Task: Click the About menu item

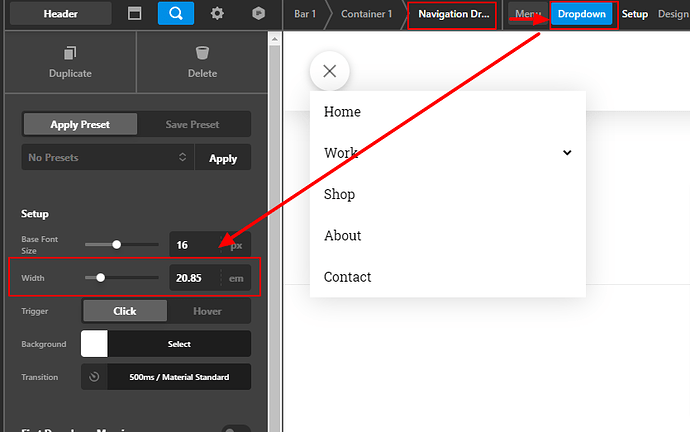Action: [342, 235]
